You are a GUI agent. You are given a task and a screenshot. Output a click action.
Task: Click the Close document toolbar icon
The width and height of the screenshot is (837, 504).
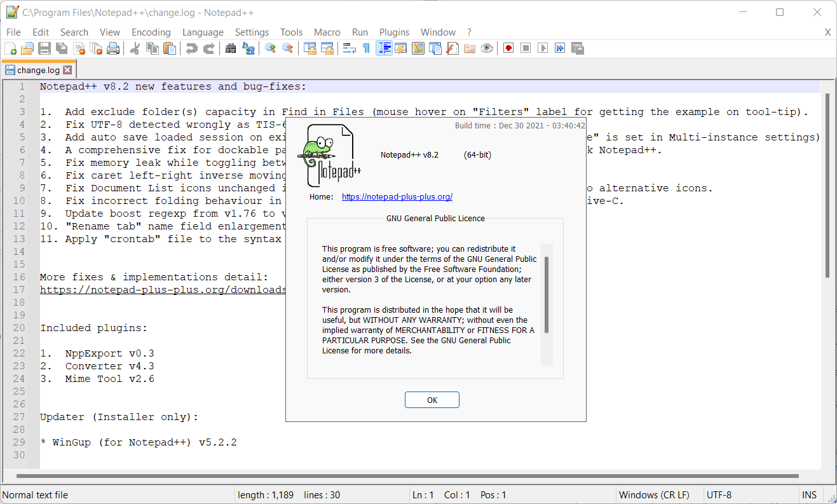[79, 48]
